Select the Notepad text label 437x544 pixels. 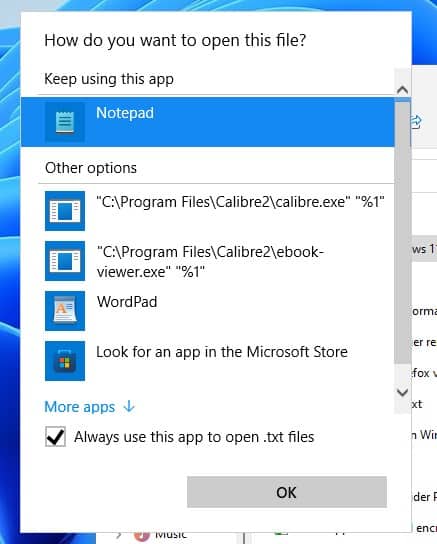125,113
